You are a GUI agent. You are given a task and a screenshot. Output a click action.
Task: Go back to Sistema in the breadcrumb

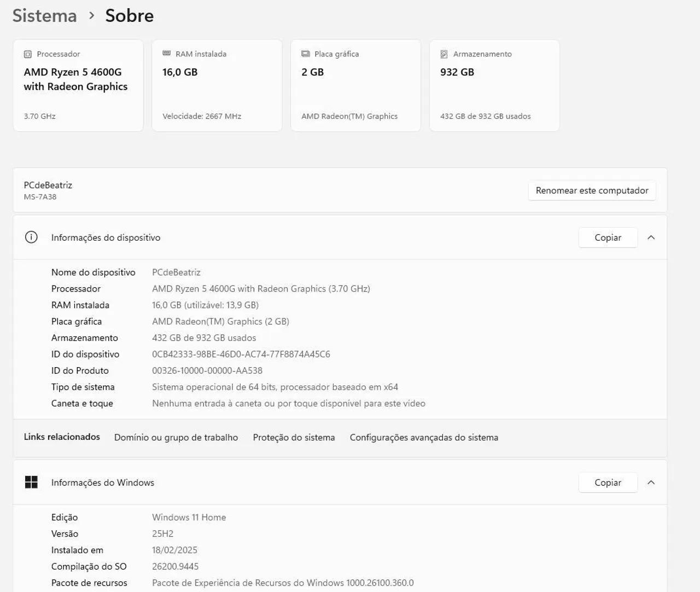(x=45, y=15)
